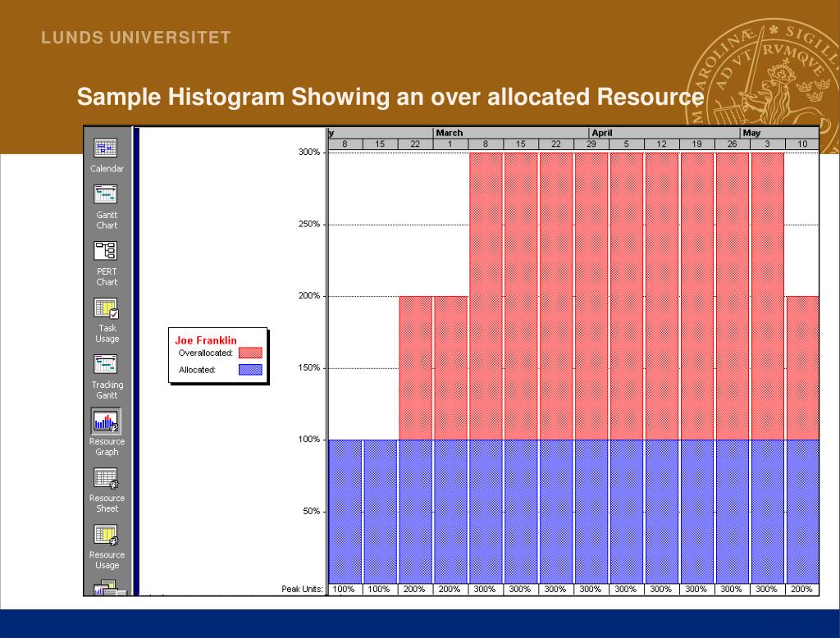Click the May month header
The width and height of the screenshot is (840, 638).
[x=779, y=133]
